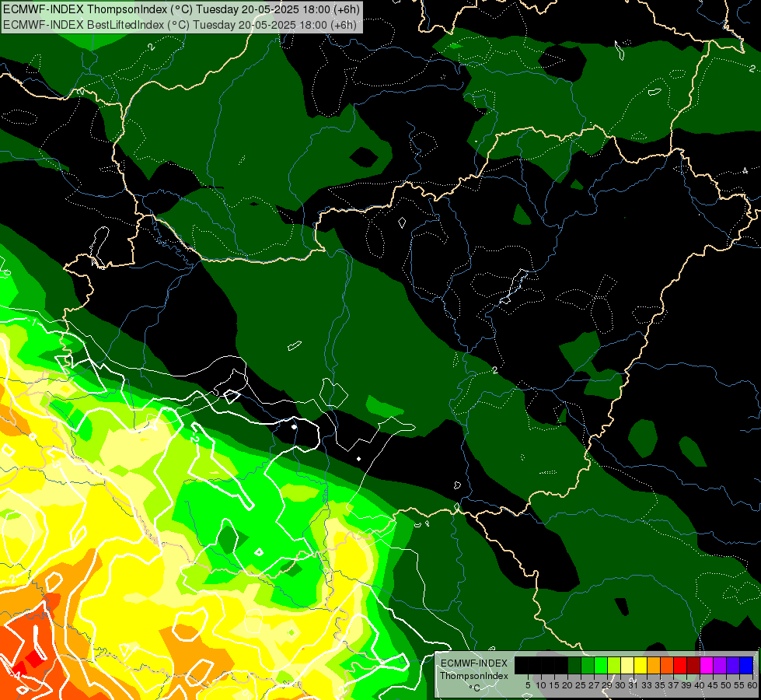Image resolution: width=761 pixels, height=700 pixels.
Task: Click the °C unit label in legend
Action: (x=475, y=688)
